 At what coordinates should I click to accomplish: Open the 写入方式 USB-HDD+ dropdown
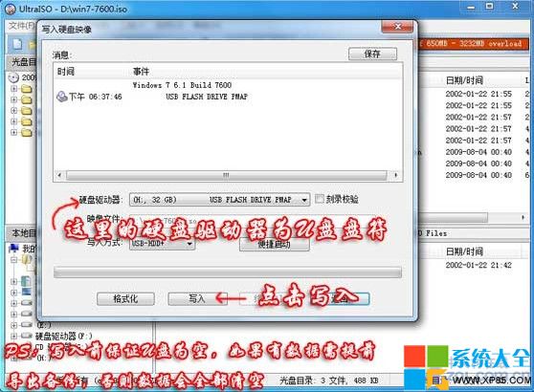coord(162,244)
